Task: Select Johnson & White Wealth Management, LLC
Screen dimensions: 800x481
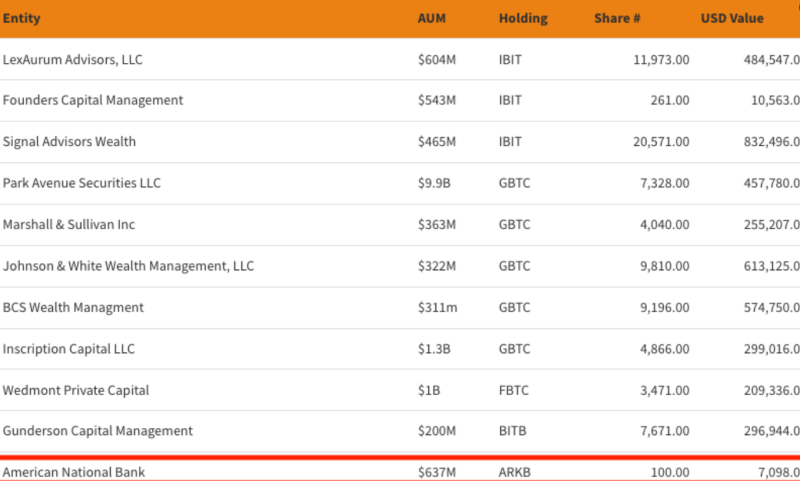Action: pyautogui.click(x=128, y=266)
